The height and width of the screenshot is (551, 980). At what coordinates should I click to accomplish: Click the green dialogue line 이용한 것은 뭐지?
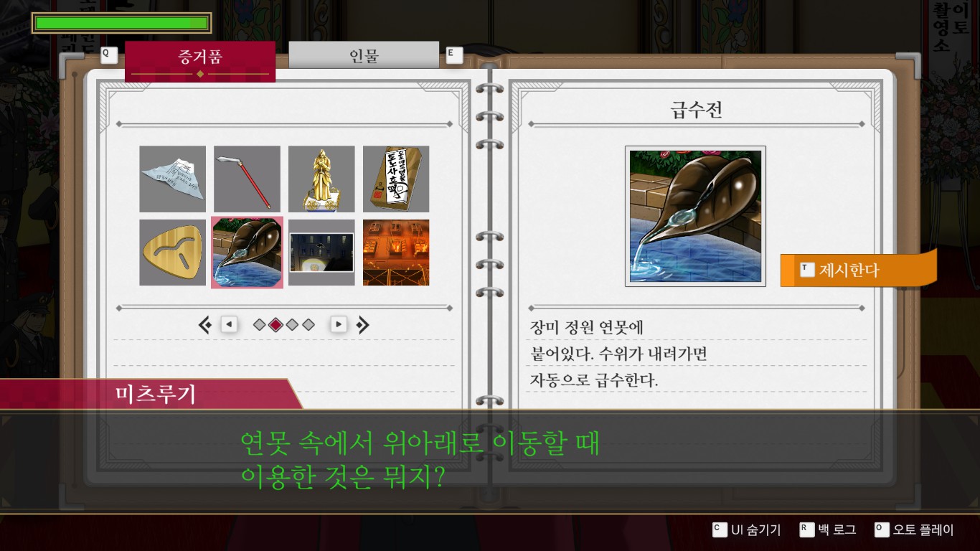pyautogui.click(x=342, y=477)
